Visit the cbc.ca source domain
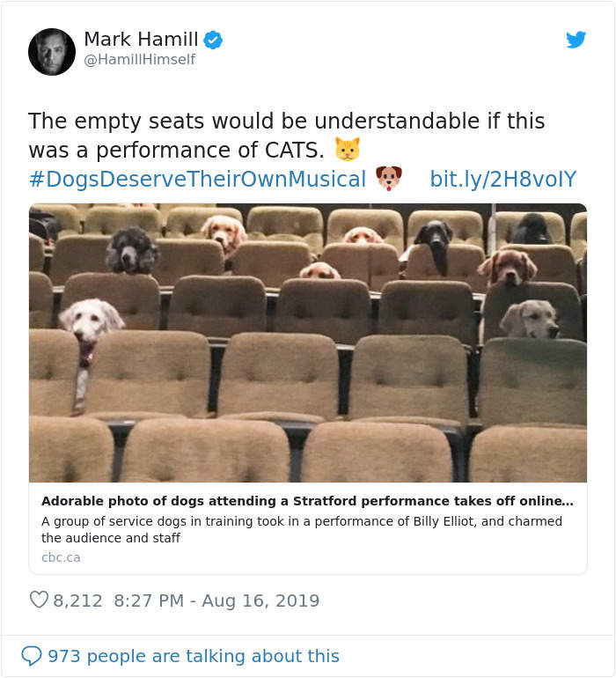The width and height of the screenshot is (616, 678). (61, 557)
